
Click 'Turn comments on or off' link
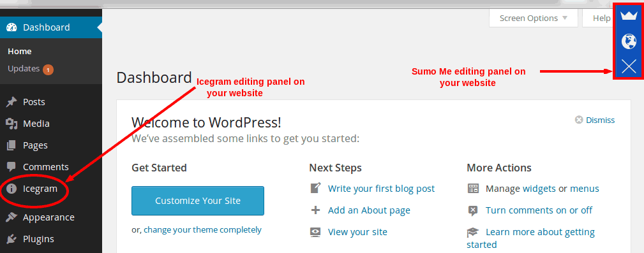539,210
